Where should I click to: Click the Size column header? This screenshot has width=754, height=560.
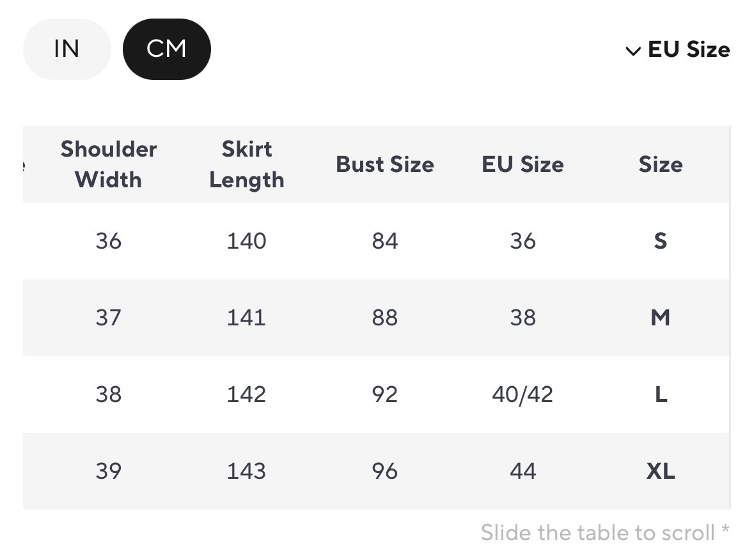[660, 164]
